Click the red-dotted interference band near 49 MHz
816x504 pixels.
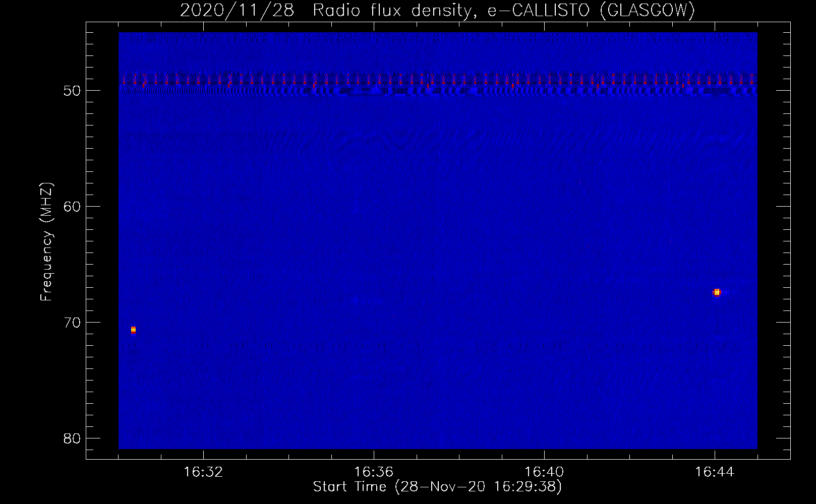pos(438,80)
